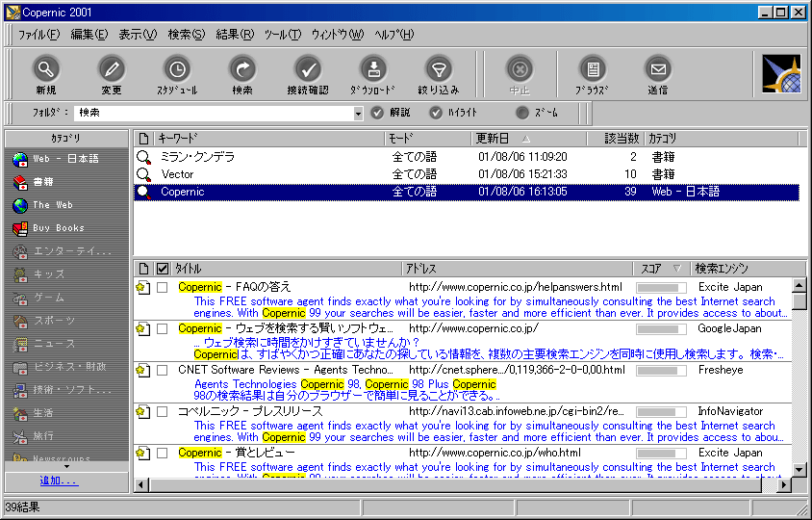The width and height of the screenshot is (812, 520).
Task: Select the ミラン・クンデラ search row
Action: point(466,157)
